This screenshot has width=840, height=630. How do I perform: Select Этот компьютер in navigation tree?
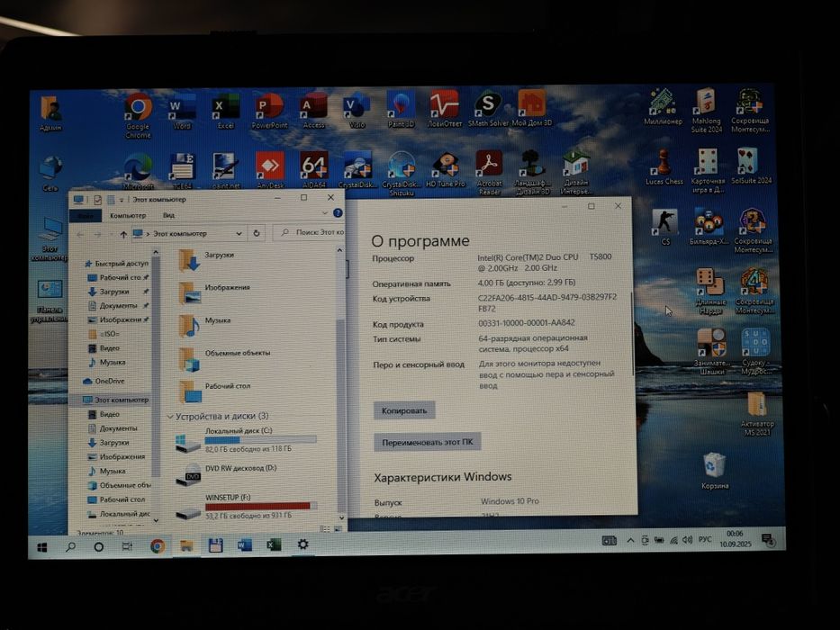pos(116,400)
